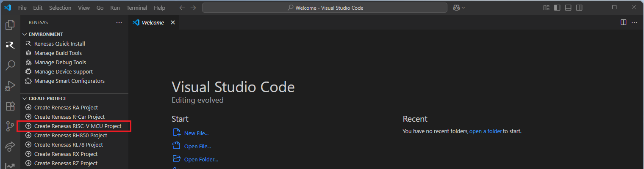Viewport: 644px width, 169px height.
Task: Open the Selection menu
Action: [60, 8]
